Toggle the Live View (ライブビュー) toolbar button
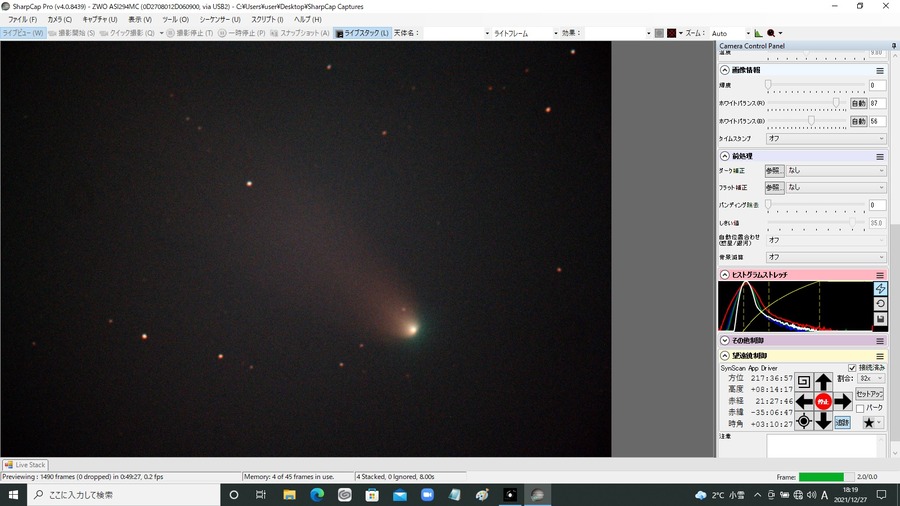 pos(23,33)
